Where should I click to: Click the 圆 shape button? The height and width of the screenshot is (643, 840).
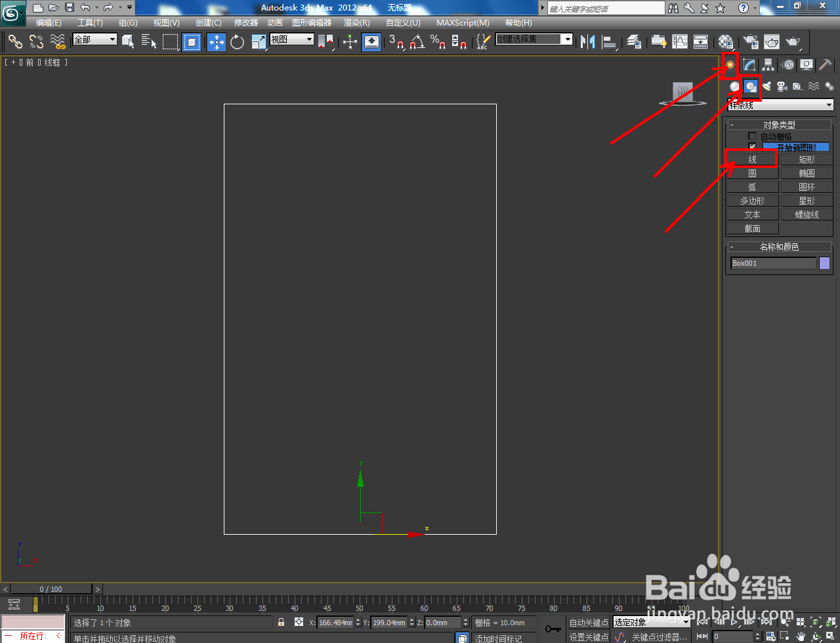click(752, 173)
